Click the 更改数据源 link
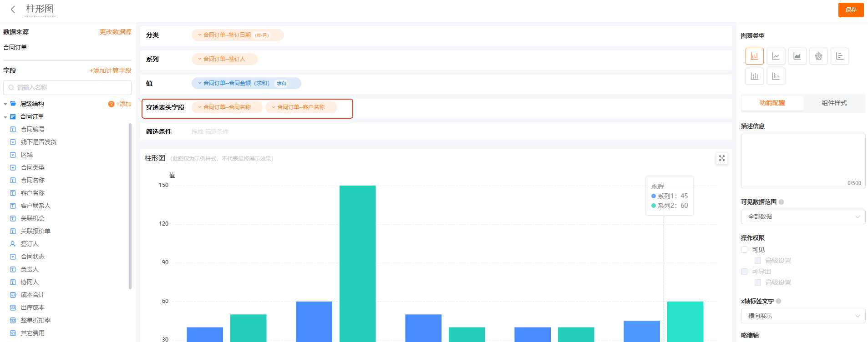The height and width of the screenshot is (342, 868). tap(116, 32)
